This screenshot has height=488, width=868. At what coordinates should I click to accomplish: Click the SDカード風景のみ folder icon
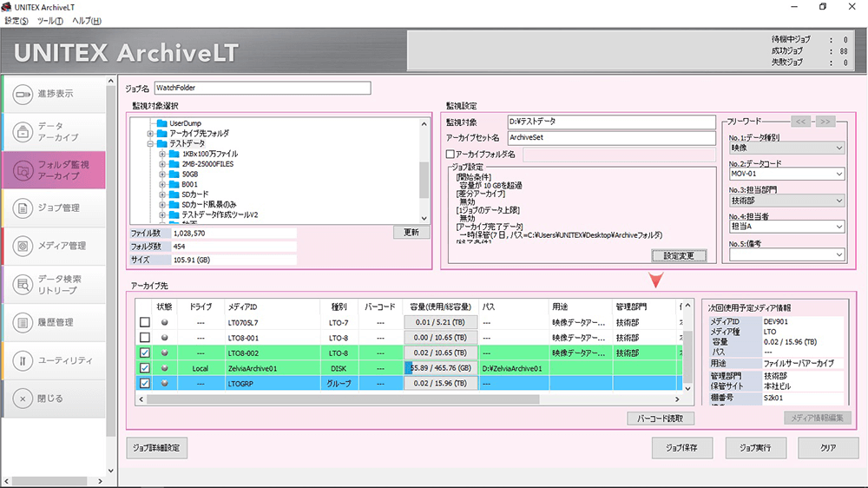pyautogui.click(x=174, y=204)
